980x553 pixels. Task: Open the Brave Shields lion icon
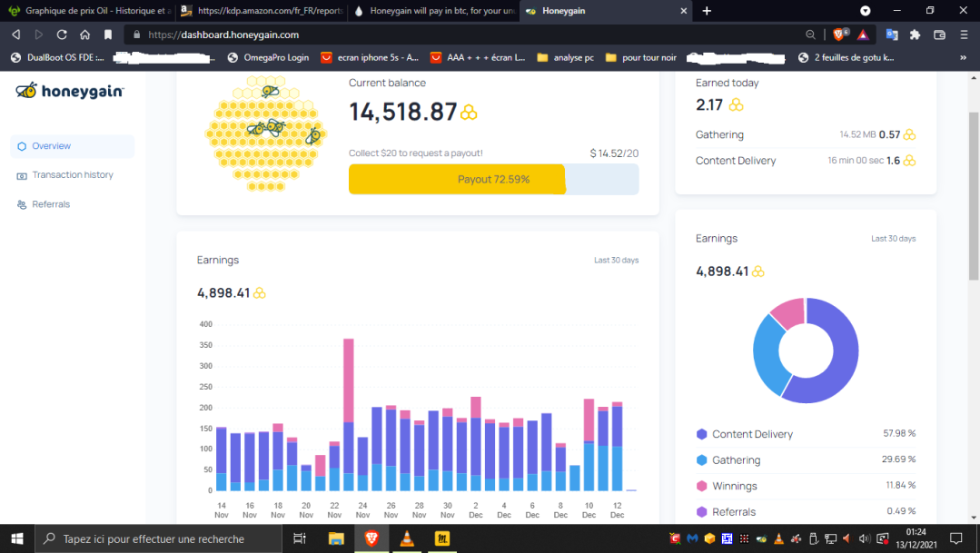838,35
